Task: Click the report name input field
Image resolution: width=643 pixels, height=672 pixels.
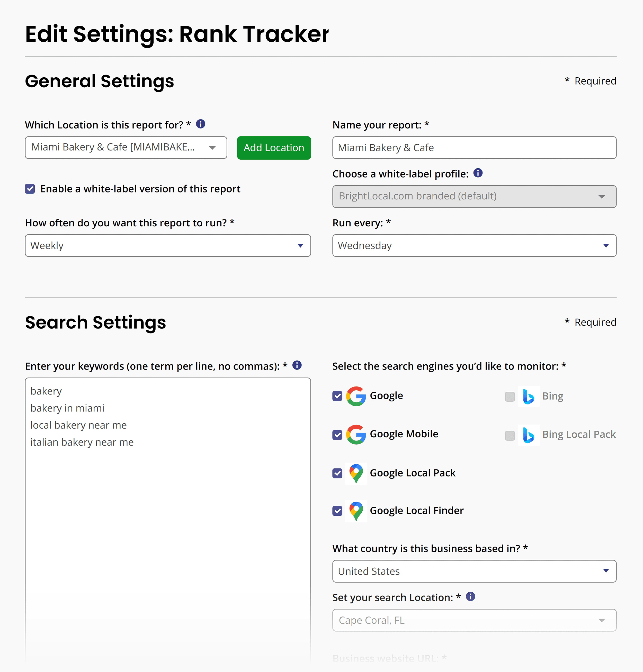Action: click(474, 148)
